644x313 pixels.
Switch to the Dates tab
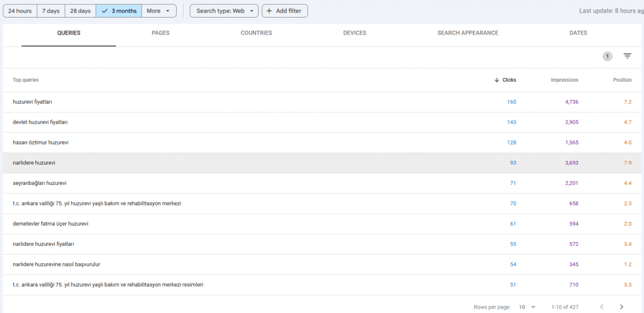tap(579, 33)
